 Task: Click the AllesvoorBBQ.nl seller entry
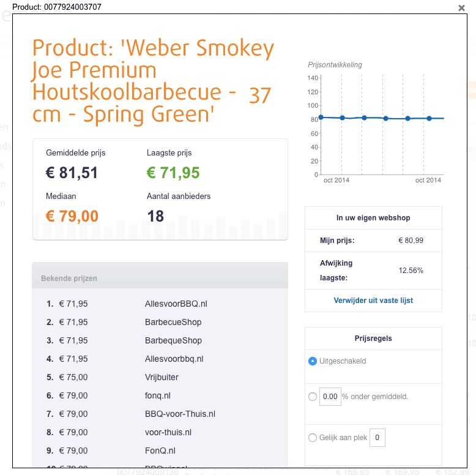coord(176,304)
